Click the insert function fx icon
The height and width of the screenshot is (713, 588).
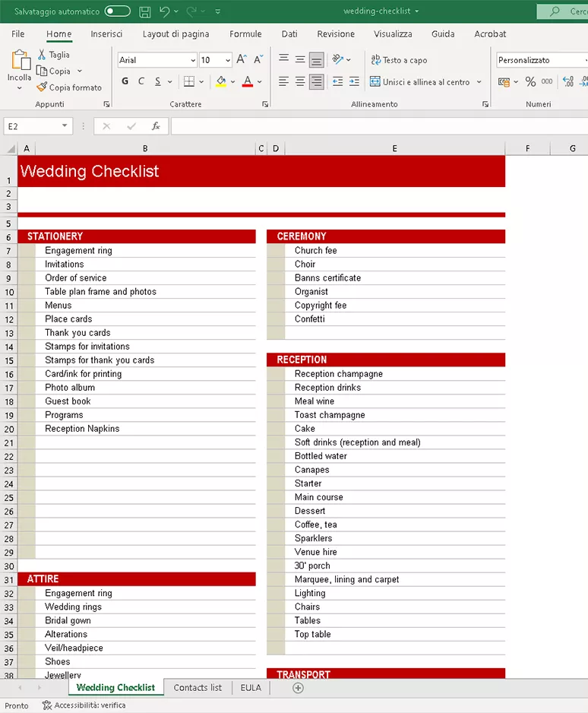point(156,126)
